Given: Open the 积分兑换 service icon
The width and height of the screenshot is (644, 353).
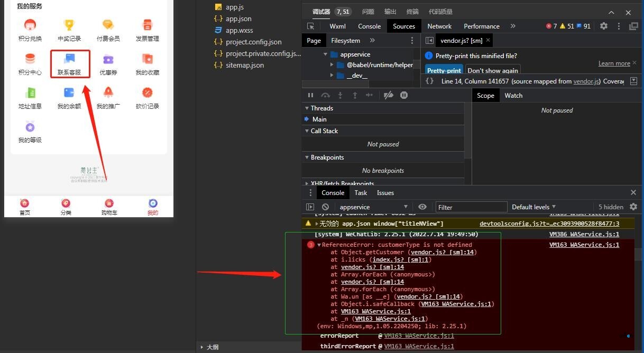Looking at the screenshot, I should (x=30, y=30).
